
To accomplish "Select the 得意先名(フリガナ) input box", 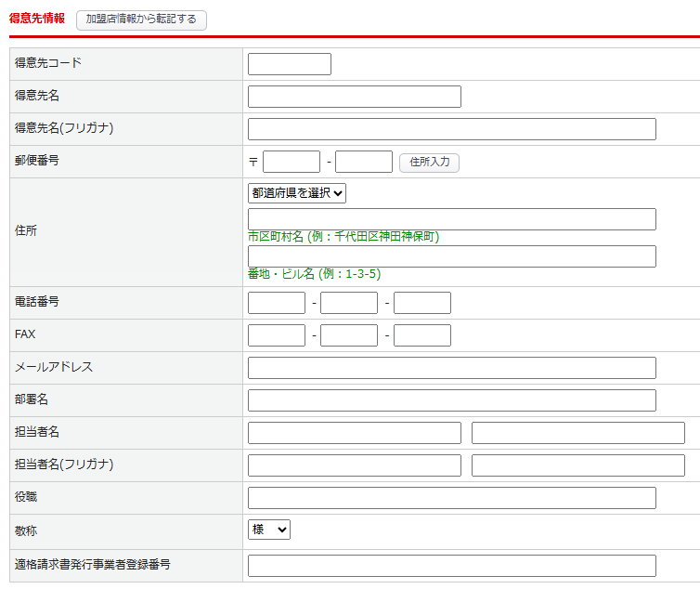I will pos(451,129).
